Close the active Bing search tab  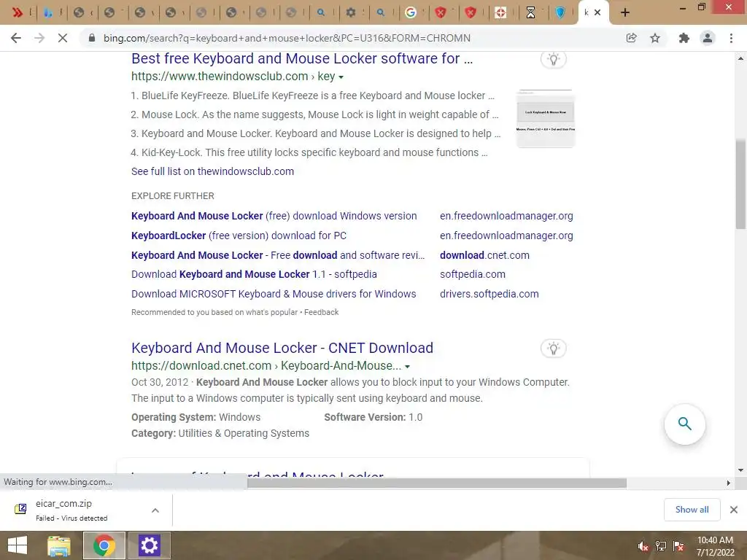597,13
